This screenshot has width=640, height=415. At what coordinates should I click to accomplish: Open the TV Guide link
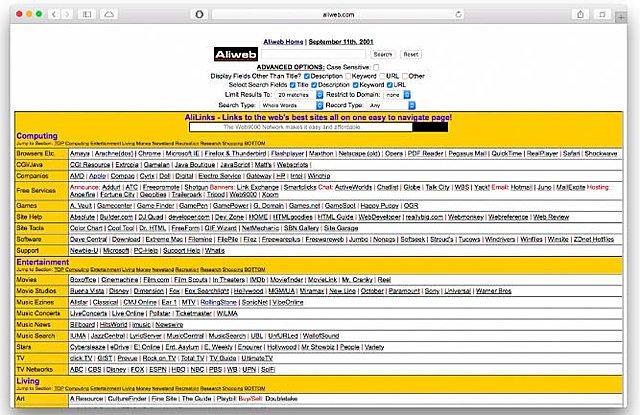pyautogui.click(x=223, y=358)
